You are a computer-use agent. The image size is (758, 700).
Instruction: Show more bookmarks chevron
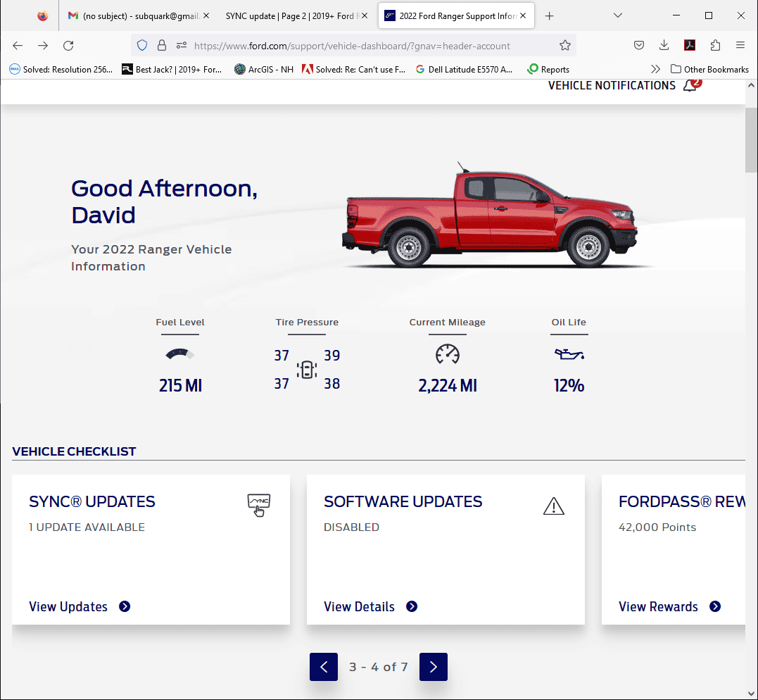(655, 69)
